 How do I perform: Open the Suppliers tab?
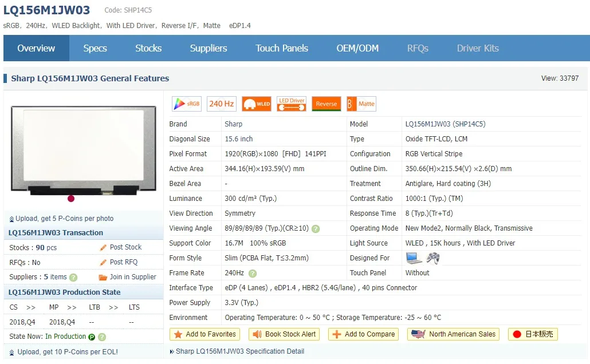[x=209, y=48]
